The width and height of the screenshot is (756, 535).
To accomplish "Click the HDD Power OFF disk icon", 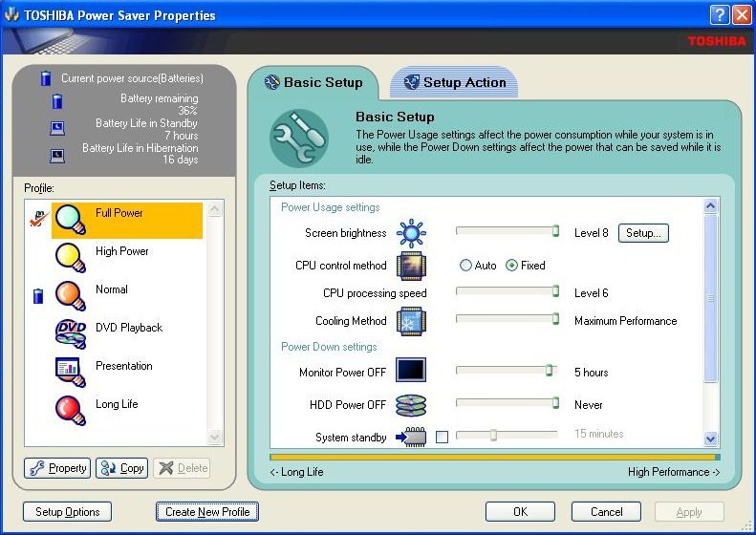I will (x=411, y=405).
